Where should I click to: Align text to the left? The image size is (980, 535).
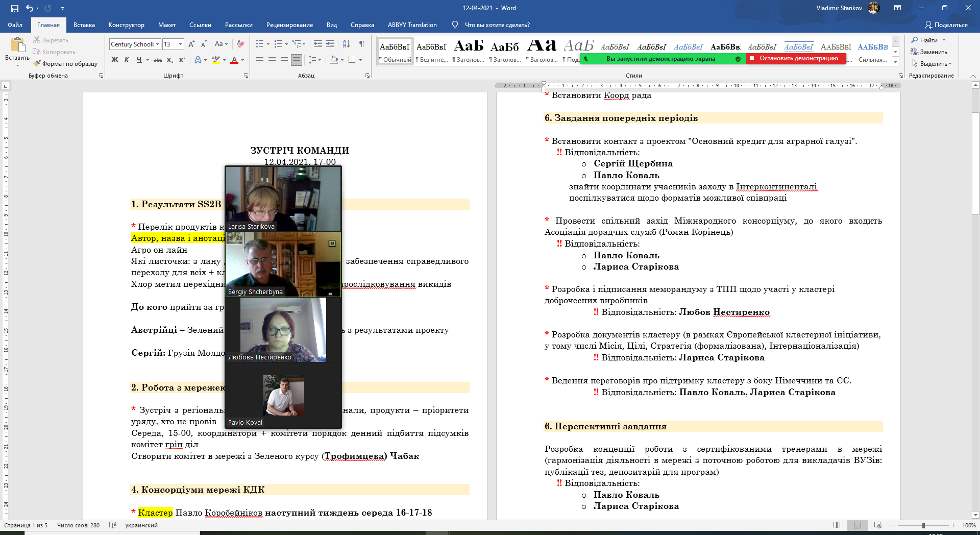tap(260, 60)
